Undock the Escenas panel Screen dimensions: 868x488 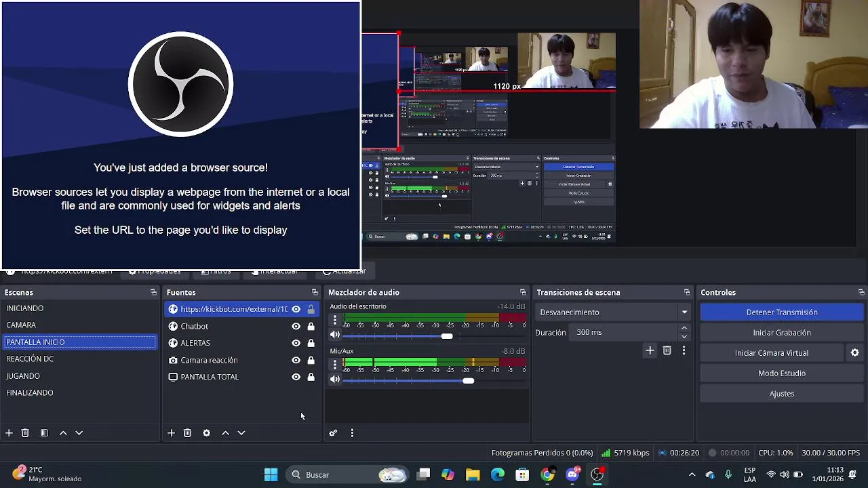153,292
